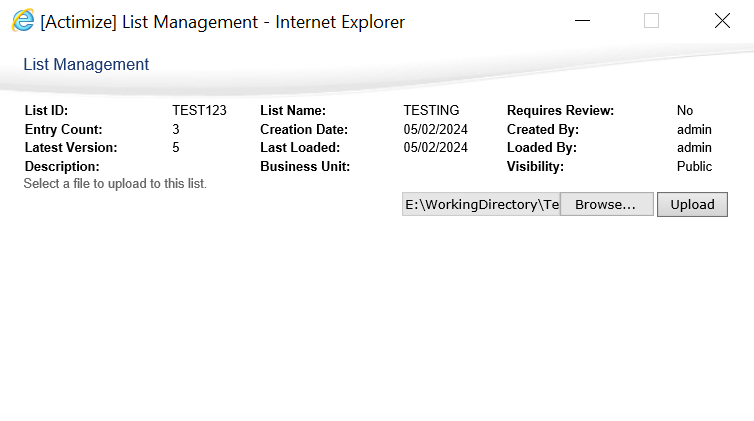Click the Visibility value Public
The height and width of the screenshot is (421, 754).
point(694,166)
